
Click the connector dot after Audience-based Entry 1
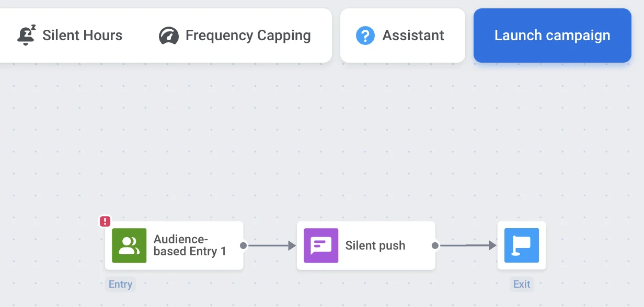243,245
